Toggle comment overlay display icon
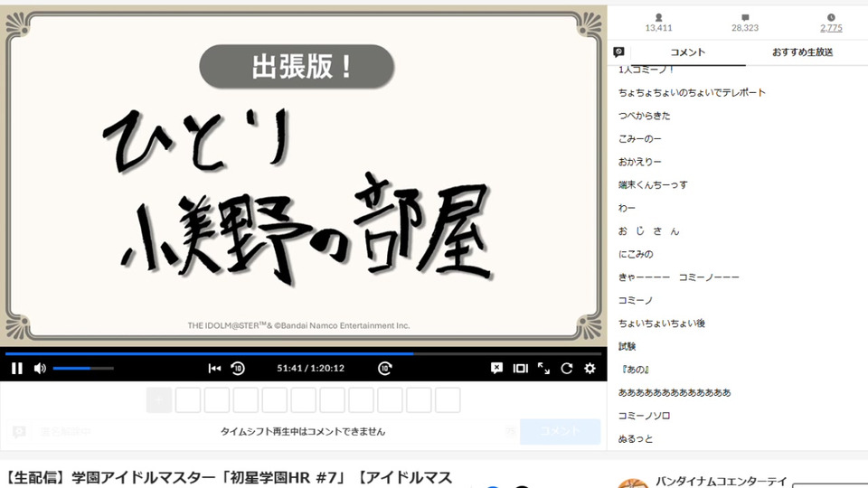Viewport: 868px width, 488px height. tap(496, 369)
